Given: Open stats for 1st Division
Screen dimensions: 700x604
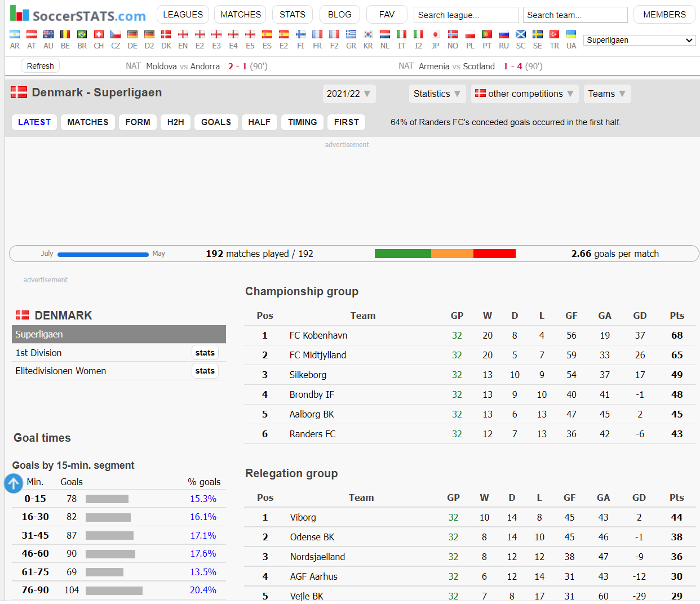Looking at the screenshot, I should (x=205, y=353).
